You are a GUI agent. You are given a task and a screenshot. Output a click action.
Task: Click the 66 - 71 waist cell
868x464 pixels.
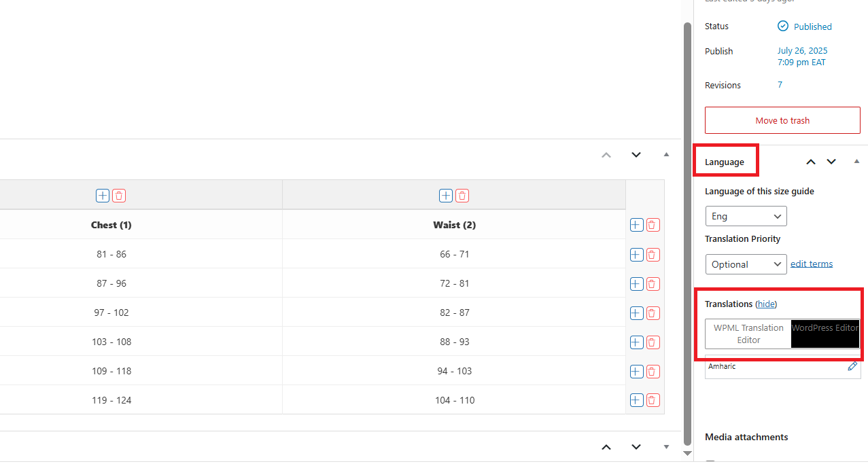[x=455, y=254]
